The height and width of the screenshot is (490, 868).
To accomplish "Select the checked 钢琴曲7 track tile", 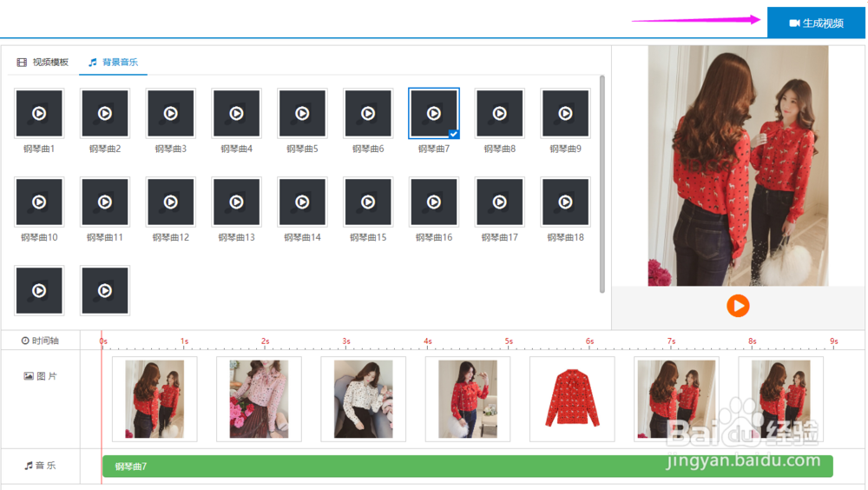I will (x=434, y=113).
